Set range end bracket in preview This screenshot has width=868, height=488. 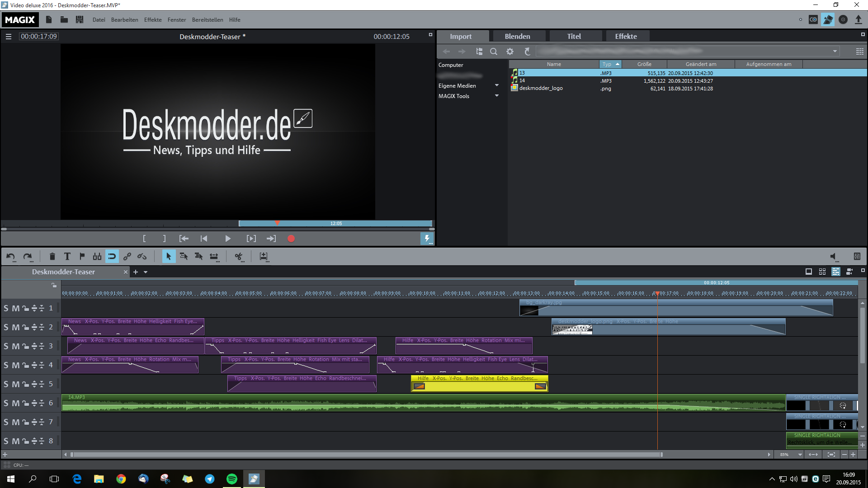tap(164, 239)
